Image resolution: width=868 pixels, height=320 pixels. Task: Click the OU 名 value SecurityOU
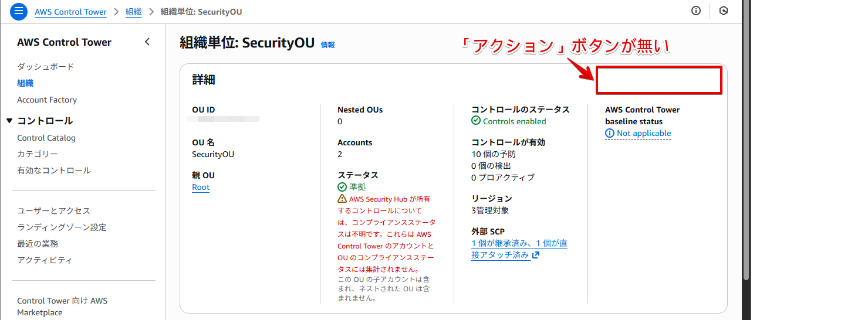[213, 155]
